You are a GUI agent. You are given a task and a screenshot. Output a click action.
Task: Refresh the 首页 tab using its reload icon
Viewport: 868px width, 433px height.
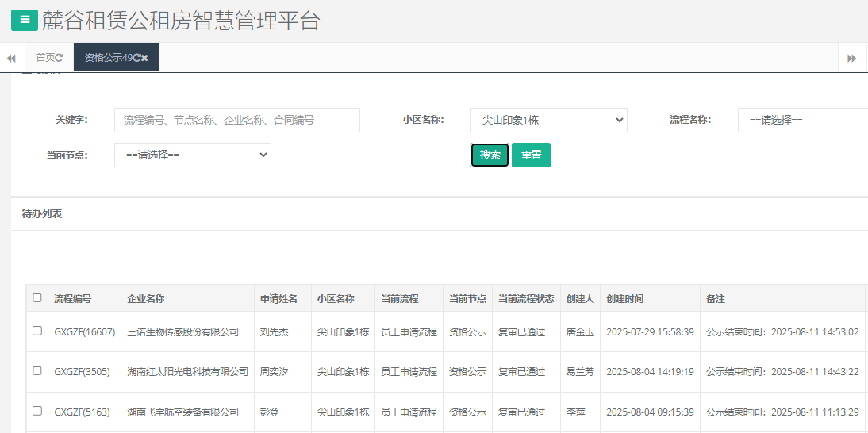[60, 58]
